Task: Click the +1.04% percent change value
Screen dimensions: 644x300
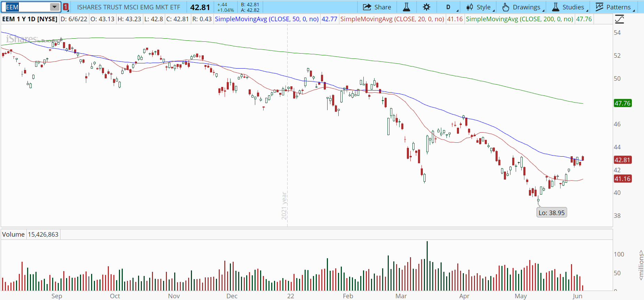Action: (x=226, y=10)
